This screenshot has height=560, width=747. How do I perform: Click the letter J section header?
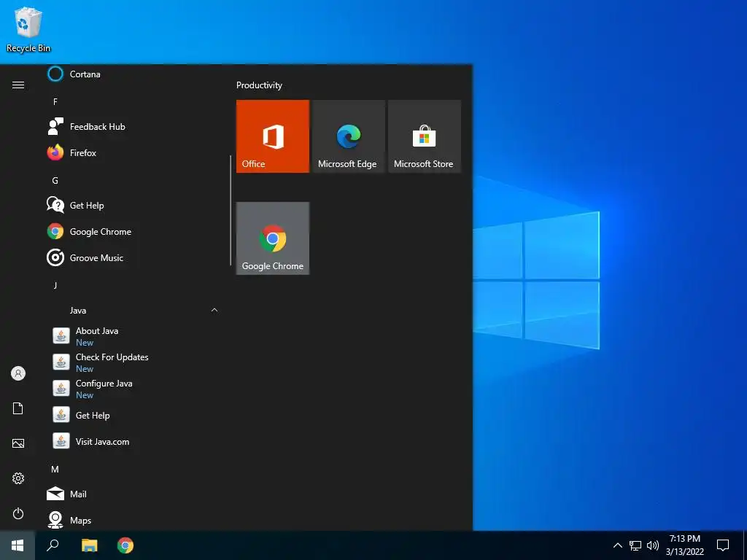coord(55,285)
